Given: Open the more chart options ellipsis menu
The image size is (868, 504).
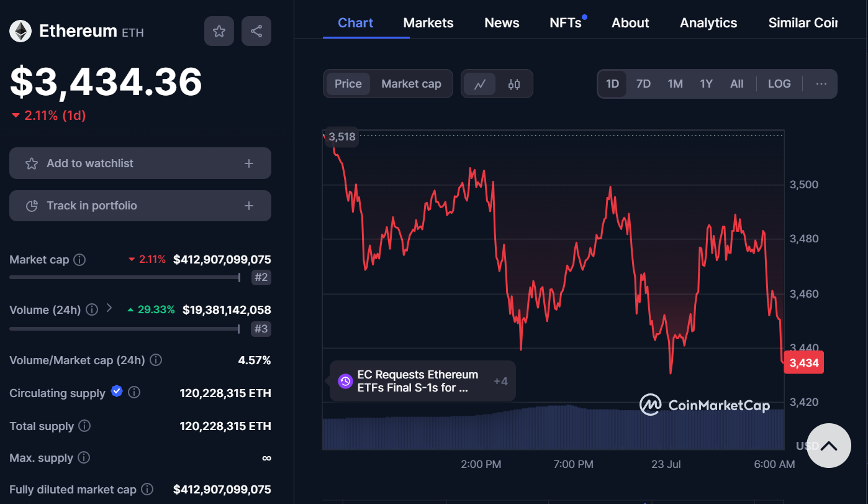Looking at the screenshot, I should click(x=821, y=84).
